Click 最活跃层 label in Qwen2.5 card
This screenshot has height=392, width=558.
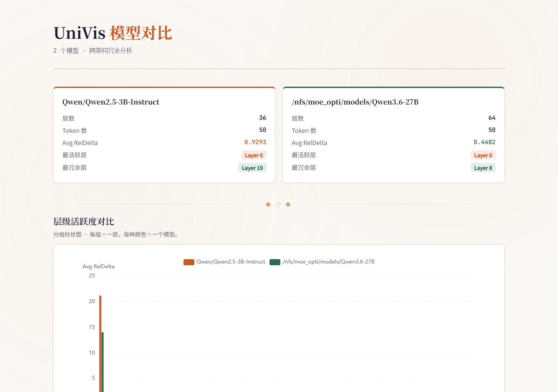tap(75, 155)
